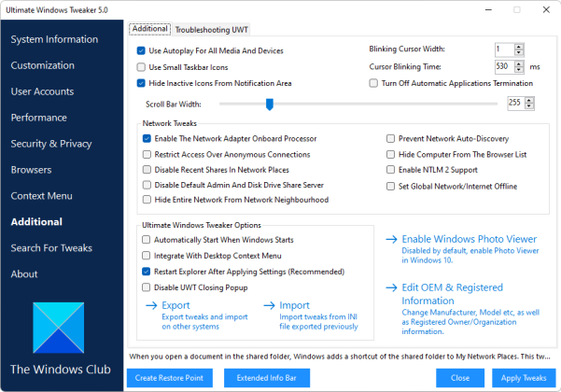Screen dimensions: 561x392
Task: Click Extended Info Bar button
Action: (x=267, y=378)
